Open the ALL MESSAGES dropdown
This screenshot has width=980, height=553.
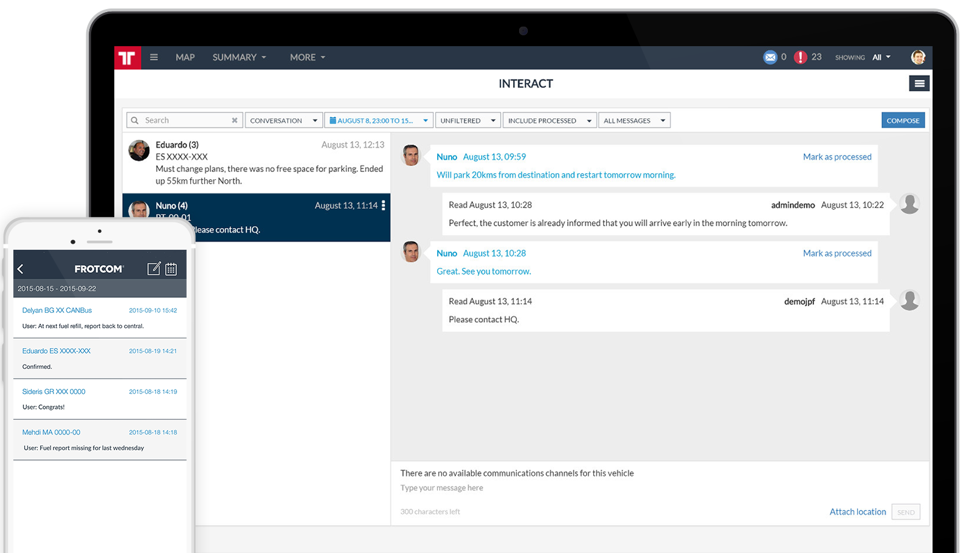pos(634,120)
